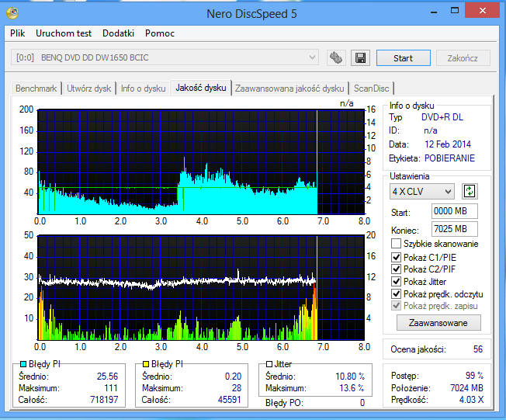This screenshot has width=506, height=420.
Task: Open the Dodatki menu
Action: tap(118, 33)
